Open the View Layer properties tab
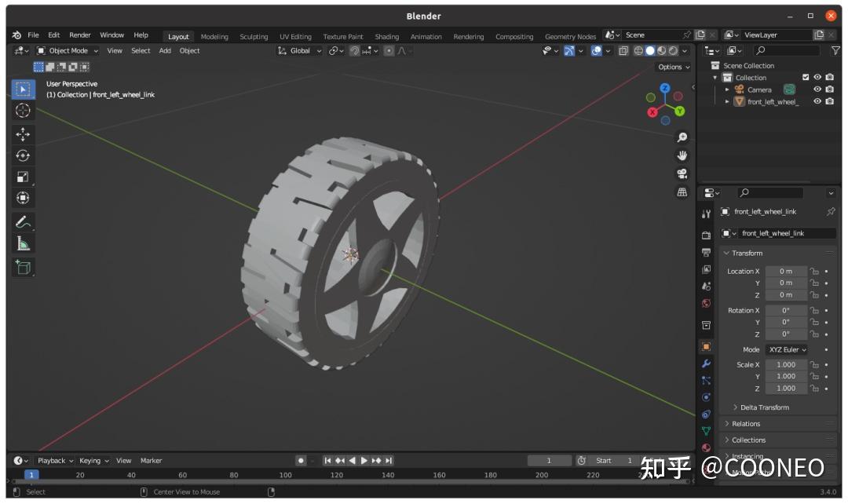Image resolution: width=848 pixels, height=504 pixels. pos(707,269)
